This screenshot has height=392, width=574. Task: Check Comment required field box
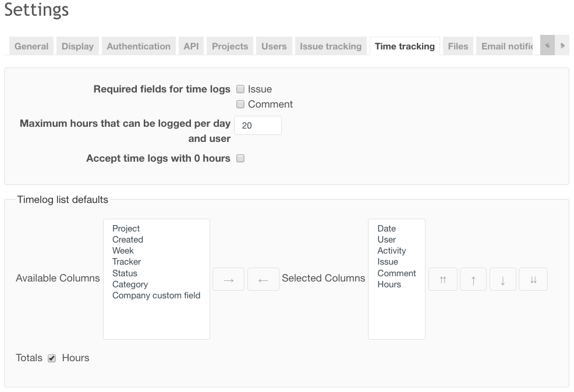coord(240,105)
